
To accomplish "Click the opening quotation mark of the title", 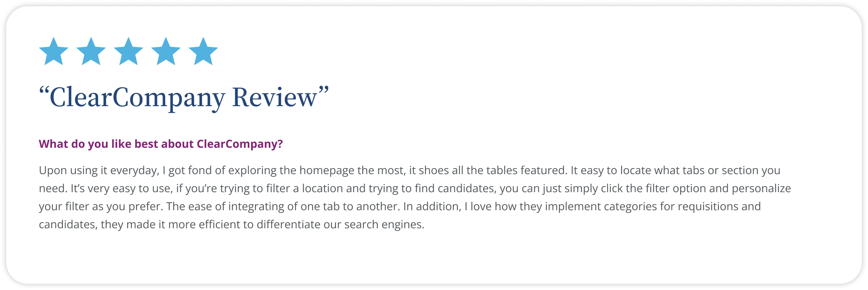I will point(44,92).
